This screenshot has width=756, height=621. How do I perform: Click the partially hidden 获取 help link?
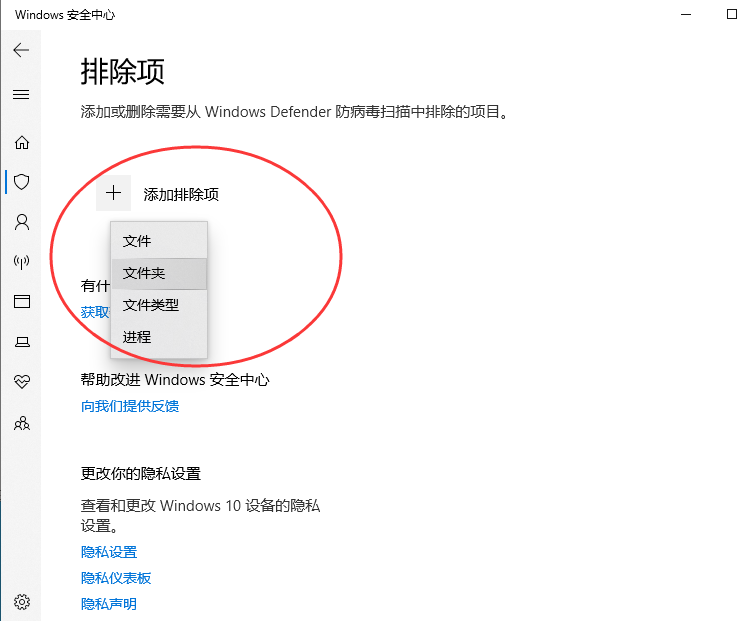(95, 312)
